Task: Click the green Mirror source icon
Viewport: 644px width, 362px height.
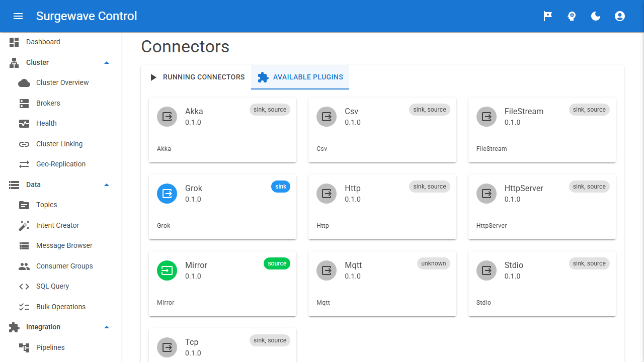Action: click(x=167, y=270)
